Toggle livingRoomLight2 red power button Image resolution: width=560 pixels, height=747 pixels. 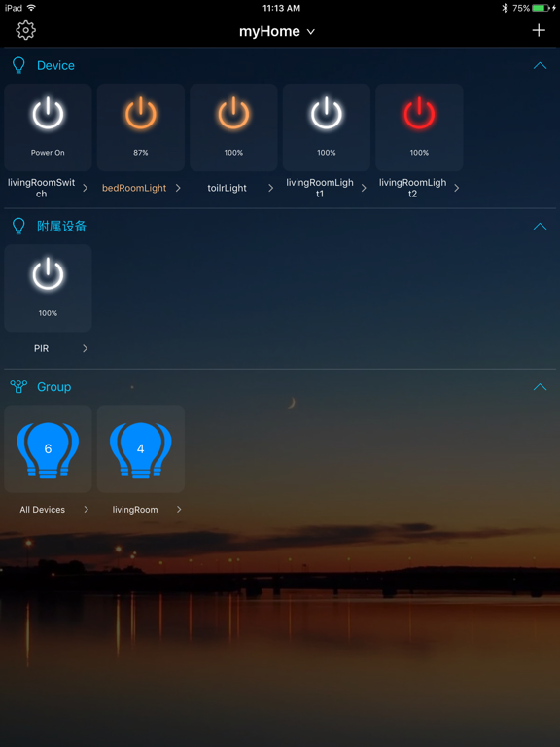coord(419,115)
